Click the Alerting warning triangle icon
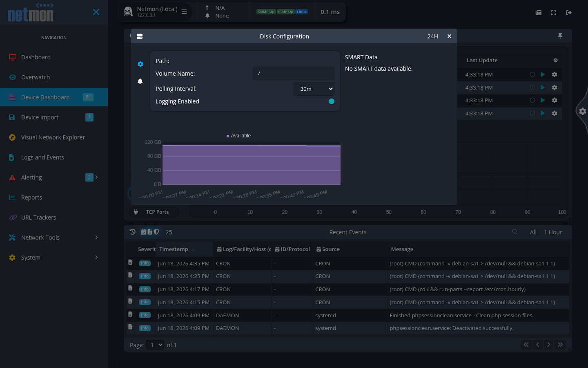This screenshot has width=588, height=368. 12,177
